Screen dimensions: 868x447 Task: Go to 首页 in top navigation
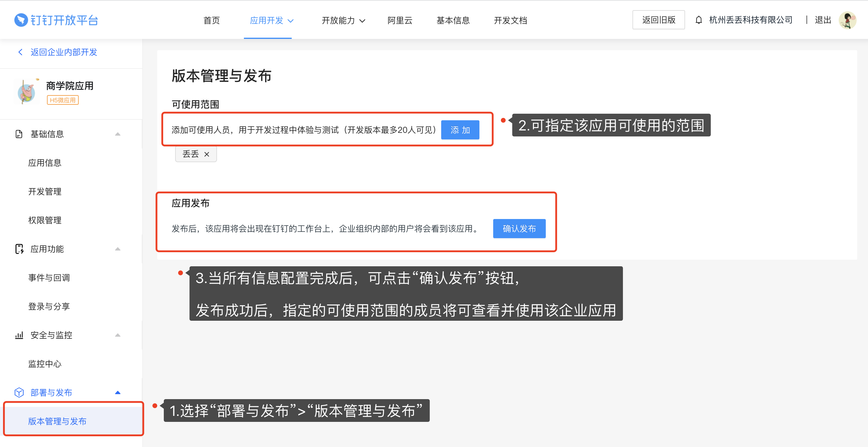click(212, 20)
